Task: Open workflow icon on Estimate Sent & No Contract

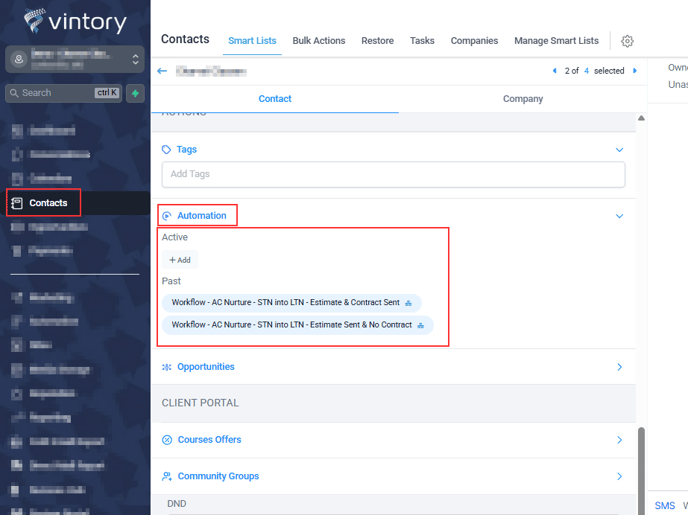Action: point(421,325)
